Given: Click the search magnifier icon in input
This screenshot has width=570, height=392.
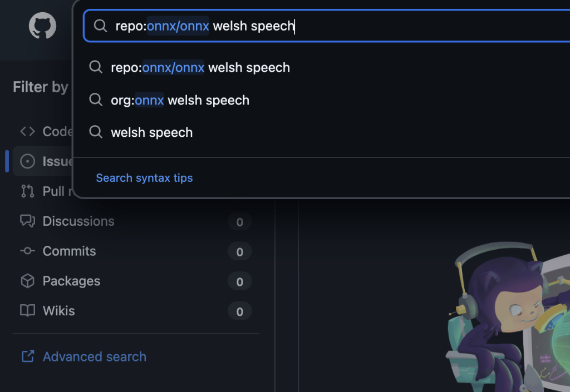Looking at the screenshot, I should [100, 26].
